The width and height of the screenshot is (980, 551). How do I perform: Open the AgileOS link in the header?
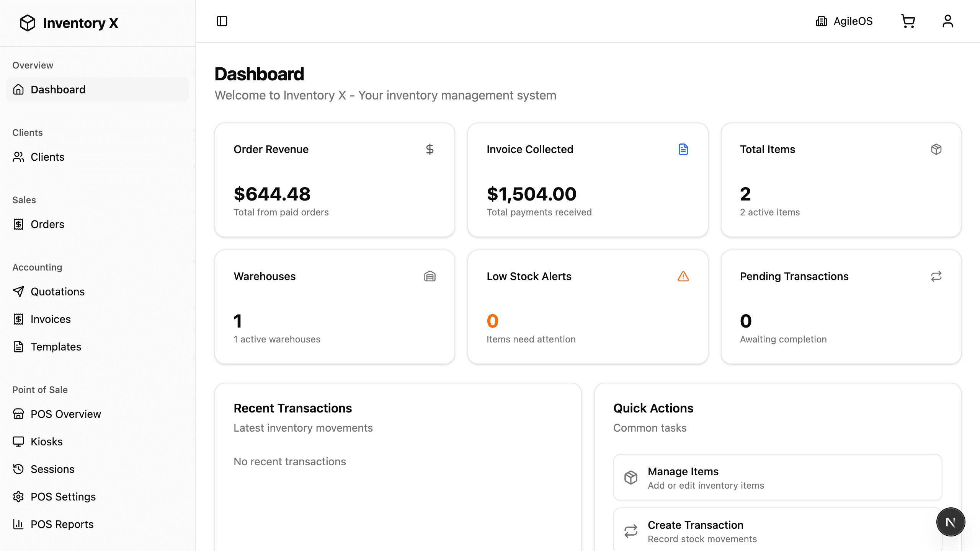click(844, 21)
